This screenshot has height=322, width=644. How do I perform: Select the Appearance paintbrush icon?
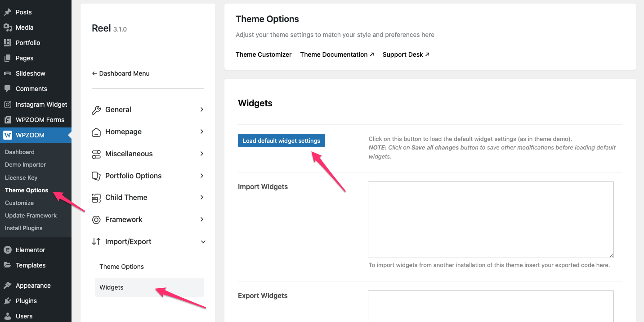[x=8, y=285]
